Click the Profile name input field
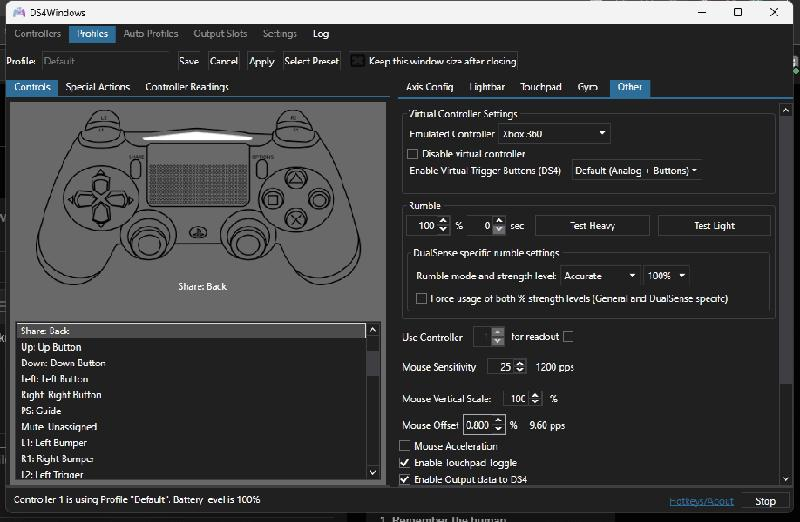The height and width of the screenshot is (522, 800). click(x=105, y=61)
